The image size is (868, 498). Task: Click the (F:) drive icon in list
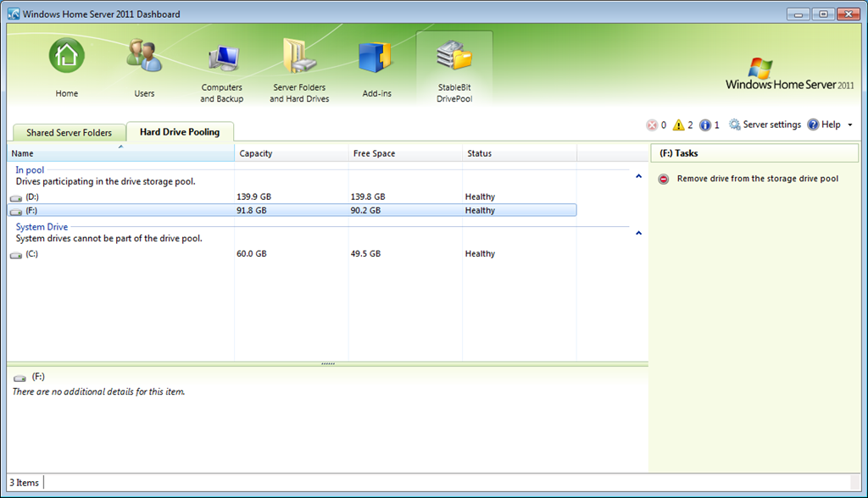coord(16,212)
